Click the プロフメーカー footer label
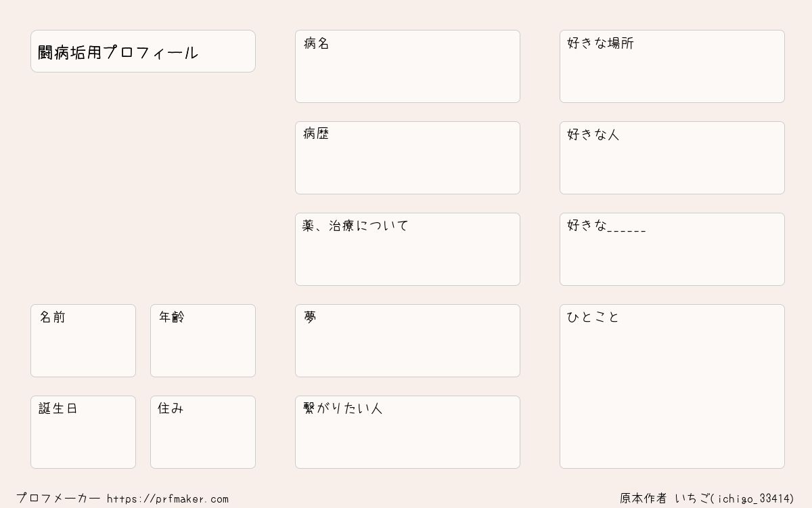 pos(58,499)
